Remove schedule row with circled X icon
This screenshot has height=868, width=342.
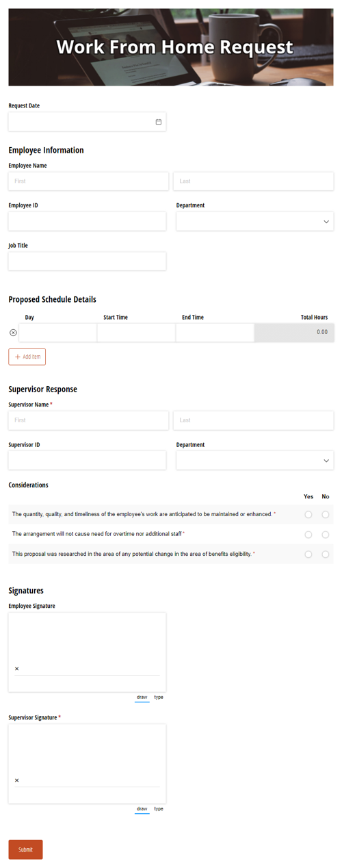tap(13, 333)
